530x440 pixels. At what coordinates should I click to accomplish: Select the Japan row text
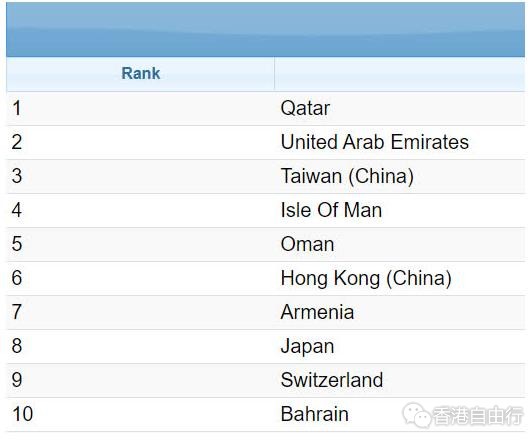click(307, 346)
